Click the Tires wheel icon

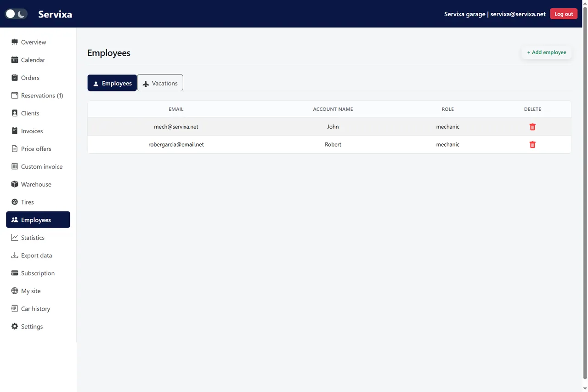tap(15, 202)
